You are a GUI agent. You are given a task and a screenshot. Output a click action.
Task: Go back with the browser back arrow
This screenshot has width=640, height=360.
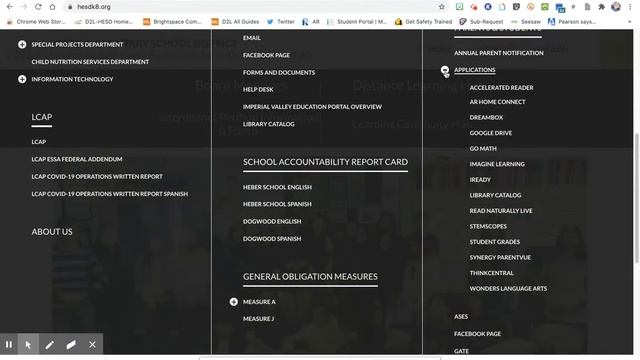(9, 7)
